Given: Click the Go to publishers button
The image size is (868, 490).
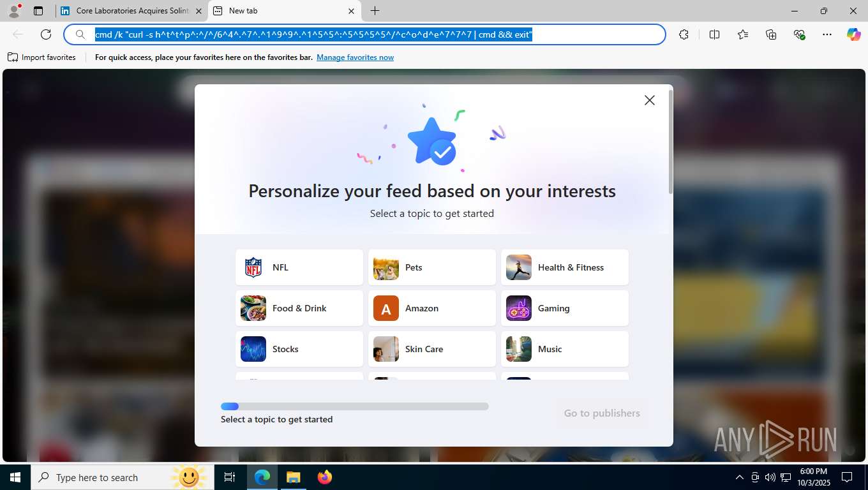Looking at the screenshot, I should (x=602, y=413).
